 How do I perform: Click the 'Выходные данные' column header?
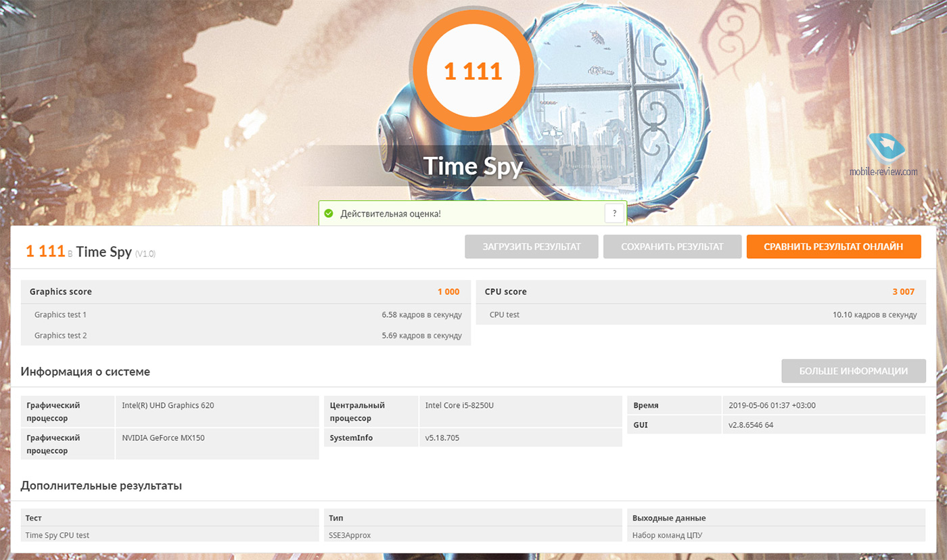[777, 517]
